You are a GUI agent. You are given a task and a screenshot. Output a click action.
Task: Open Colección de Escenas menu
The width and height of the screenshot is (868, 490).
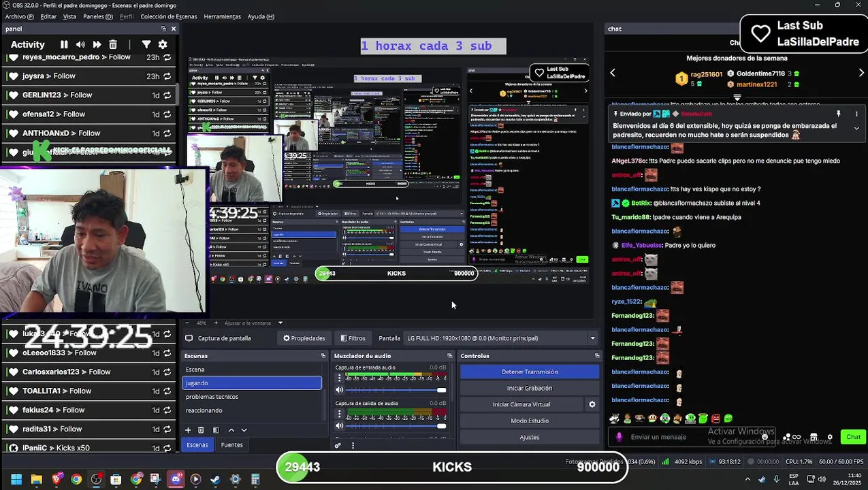tap(168, 16)
